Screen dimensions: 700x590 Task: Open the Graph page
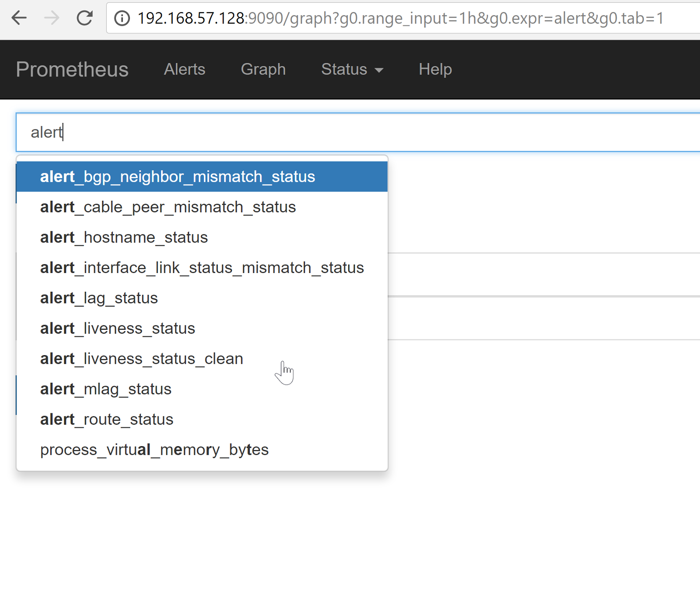click(x=263, y=70)
